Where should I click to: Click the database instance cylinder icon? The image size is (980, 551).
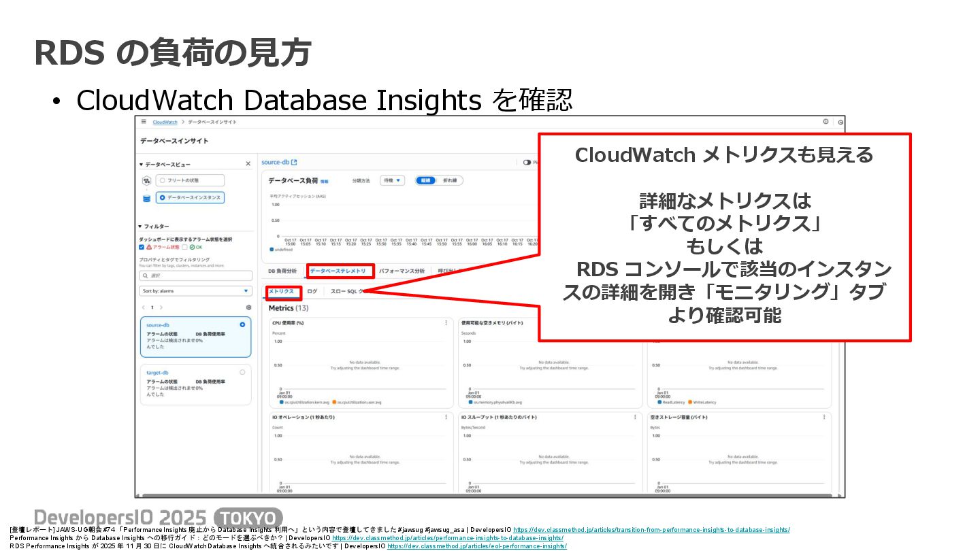point(146,198)
